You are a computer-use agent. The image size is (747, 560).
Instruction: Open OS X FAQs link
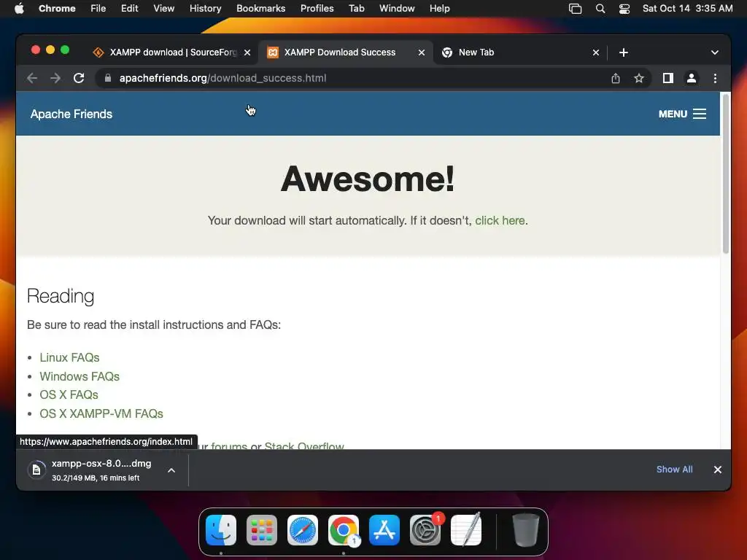click(x=69, y=394)
